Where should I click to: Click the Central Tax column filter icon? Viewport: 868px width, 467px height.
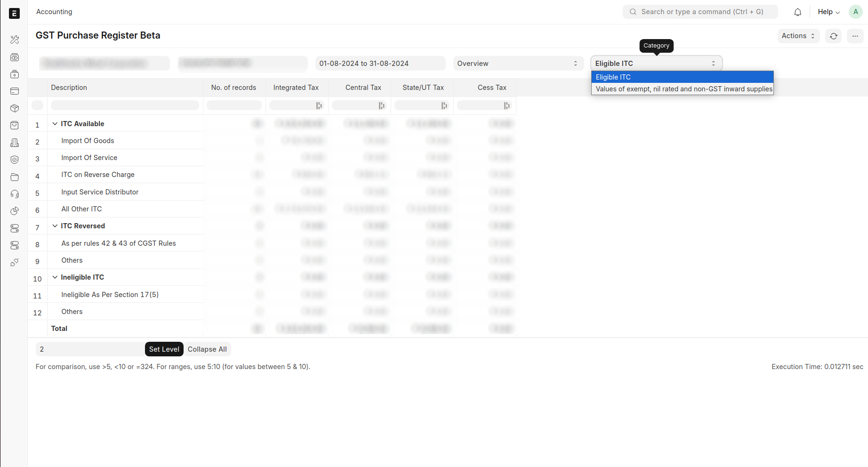pyautogui.click(x=382, y=105)
